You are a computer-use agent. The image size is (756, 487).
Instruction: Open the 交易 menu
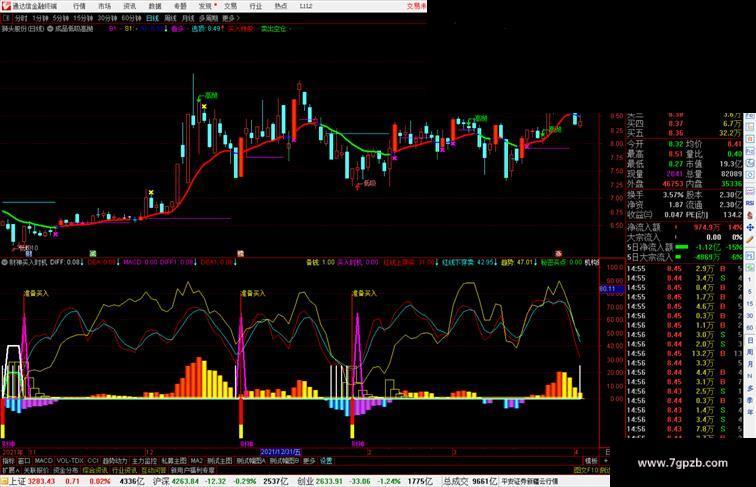[x=230, y=6]
